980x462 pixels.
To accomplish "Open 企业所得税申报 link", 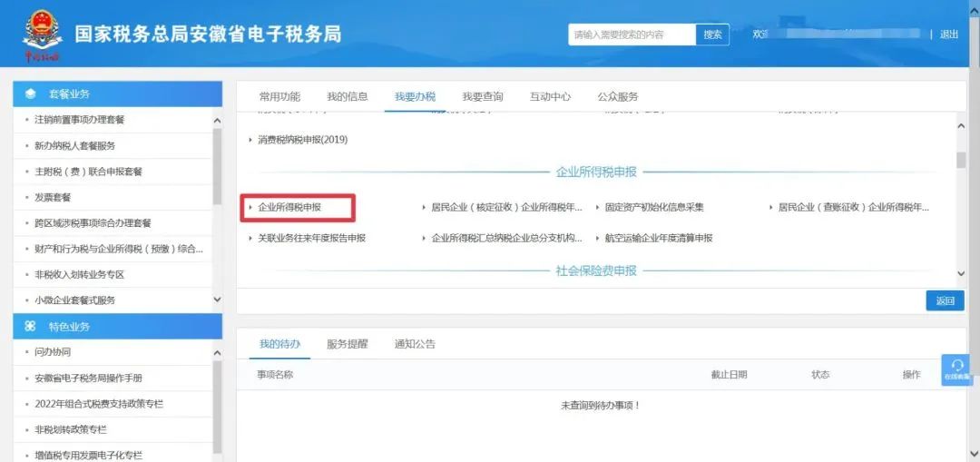I will (289, 207).
